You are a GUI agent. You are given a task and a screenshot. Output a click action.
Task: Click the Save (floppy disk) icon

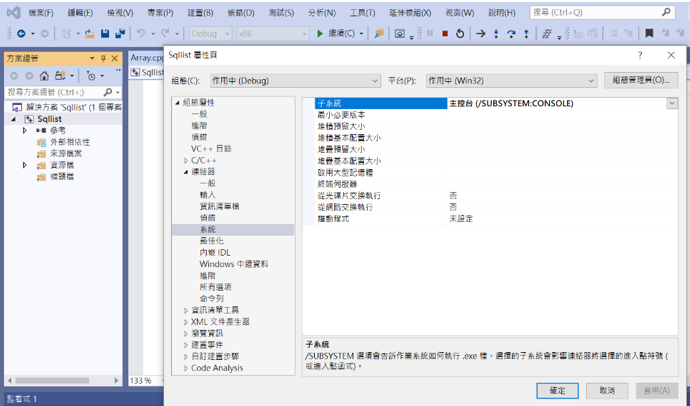pos(105,33)
